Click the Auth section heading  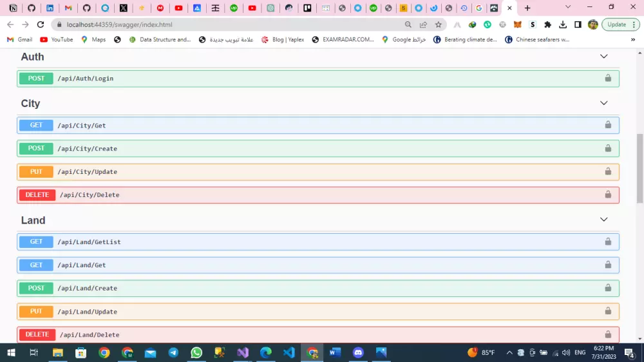coord(32,57)
